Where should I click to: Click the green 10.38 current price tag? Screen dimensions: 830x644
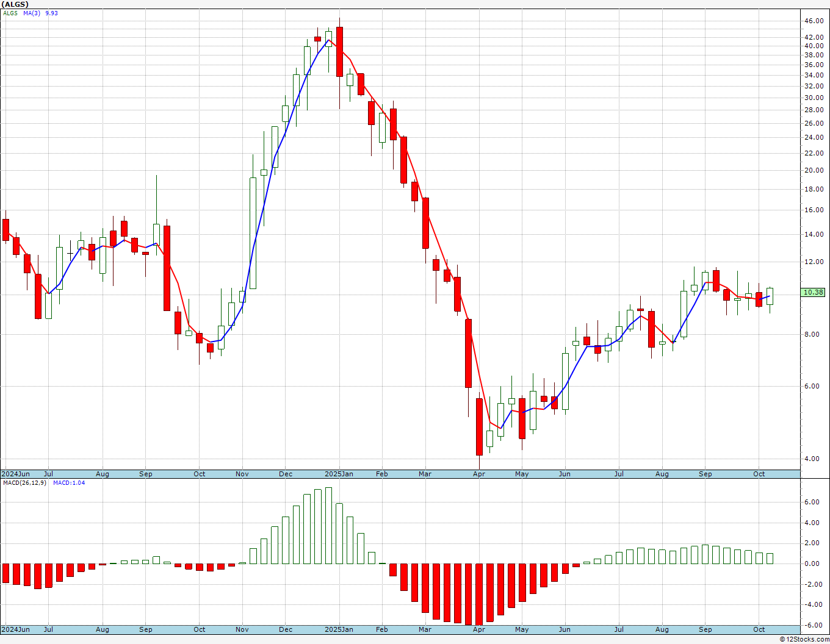(x=813, y=292)
